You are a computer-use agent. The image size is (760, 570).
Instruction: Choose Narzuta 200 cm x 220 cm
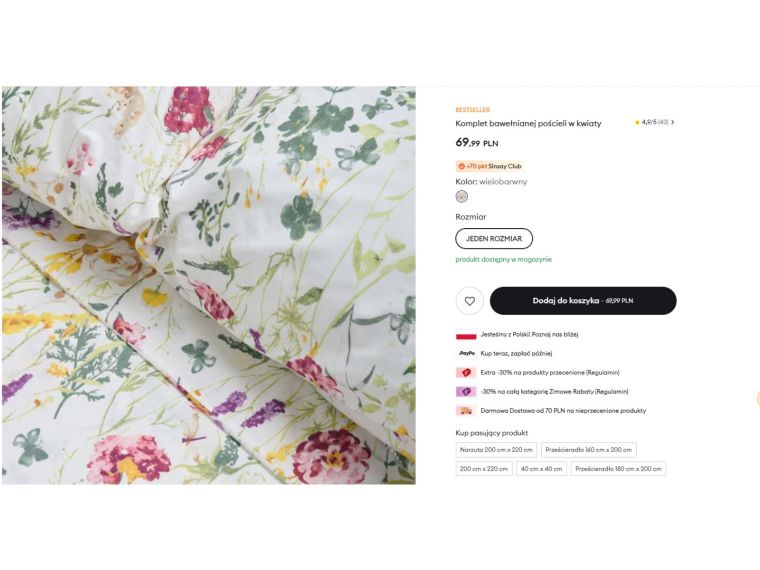pyautogui.click(x=496, y=450)
